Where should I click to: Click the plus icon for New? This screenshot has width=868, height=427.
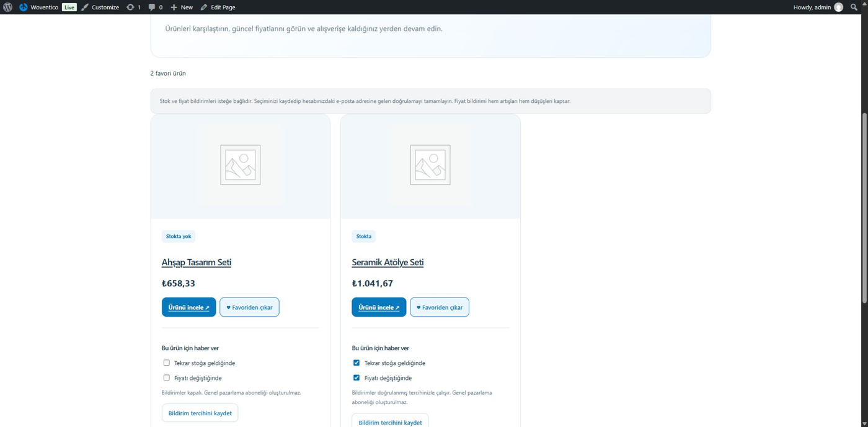[174, 7]
